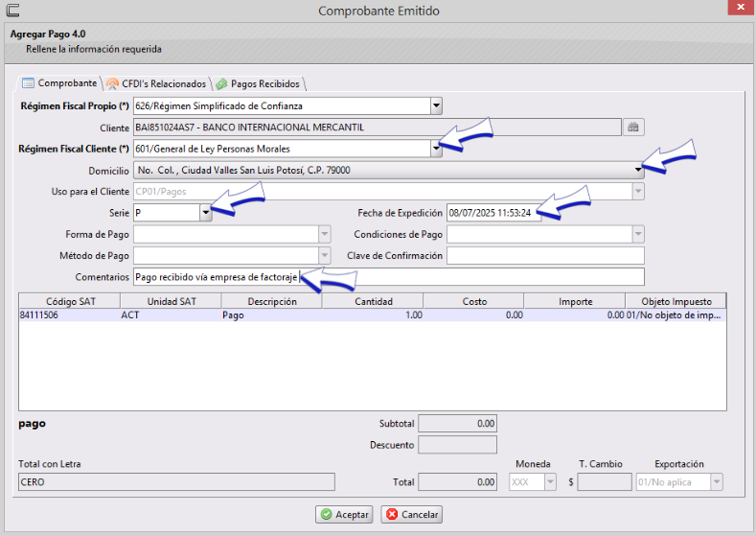Open the Pagos Recibidos tab

(x=259, y=84)
